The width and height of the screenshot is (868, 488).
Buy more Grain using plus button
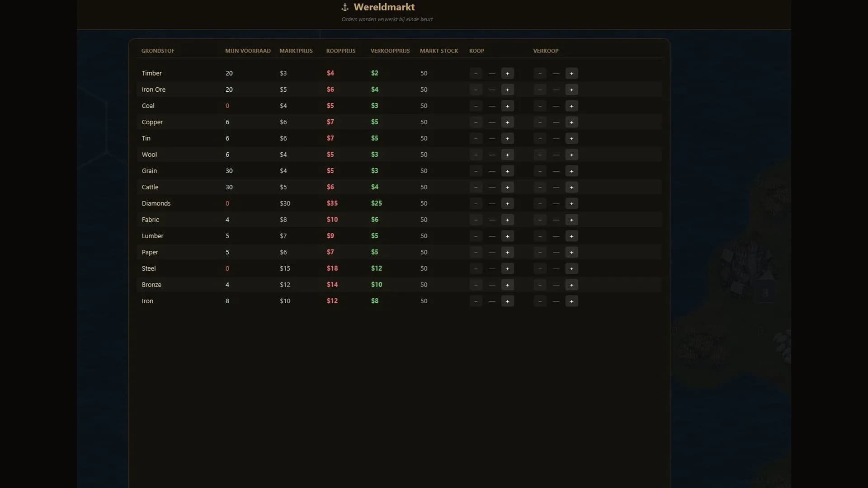(x=507, y=171)
